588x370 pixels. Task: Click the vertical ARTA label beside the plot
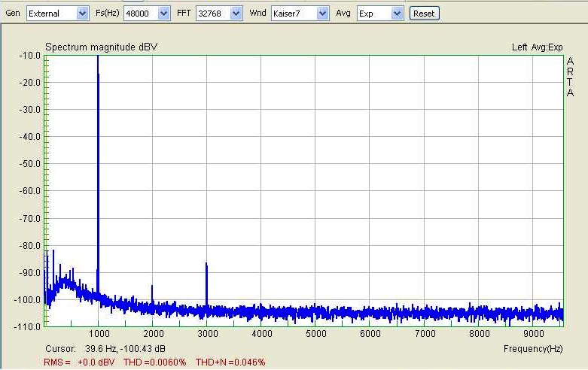pyautogui.click(x=571, y=77)
